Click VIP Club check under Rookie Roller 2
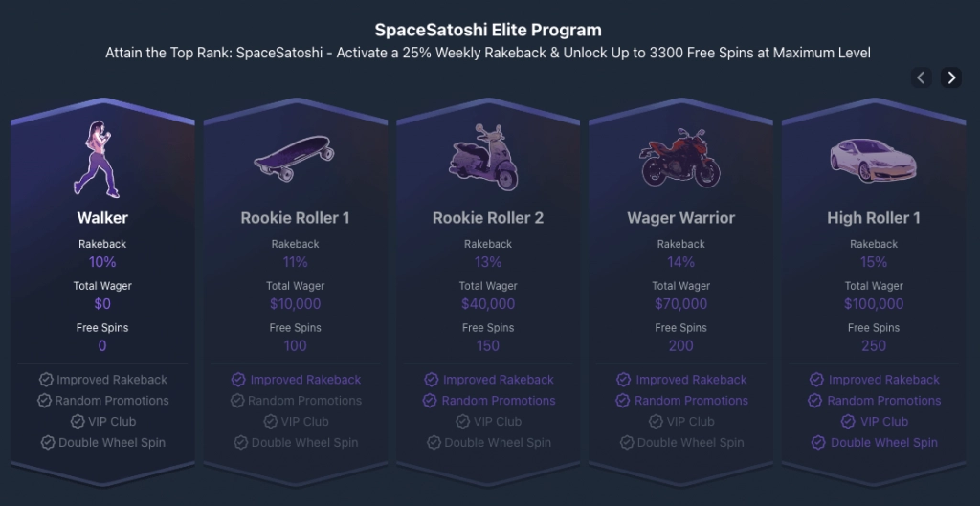This screenshot has width=980, height=506. click(x=462, y=421)
